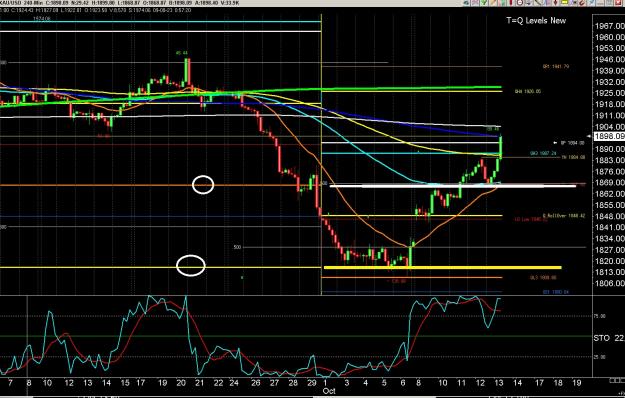This screenshot has height=398, width=625.
Task: Click the XAU/USD 240 Min symbol header
Action: [22, 3]
